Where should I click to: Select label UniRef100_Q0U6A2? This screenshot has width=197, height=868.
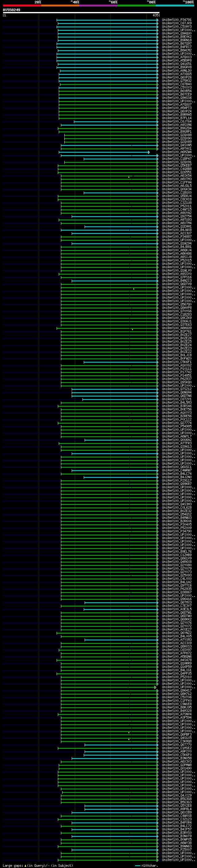point(176,440)
